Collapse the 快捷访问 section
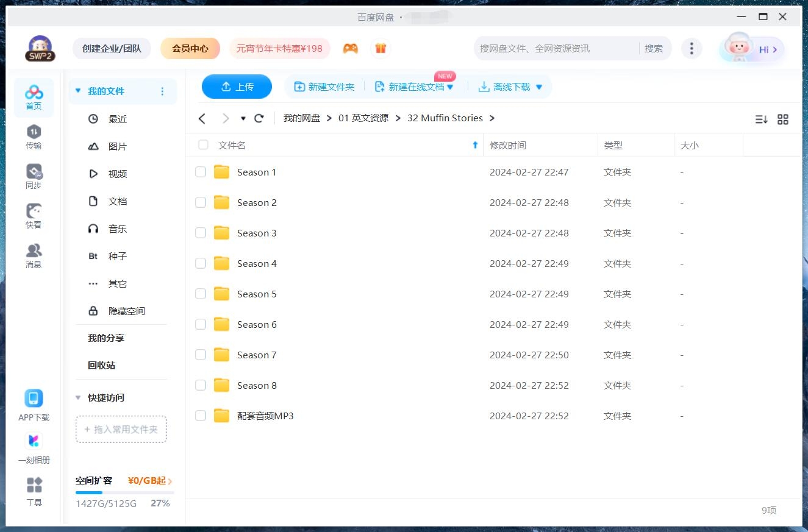Image resolution: width=808 pixels, height=532 pixels. [78, 397]
